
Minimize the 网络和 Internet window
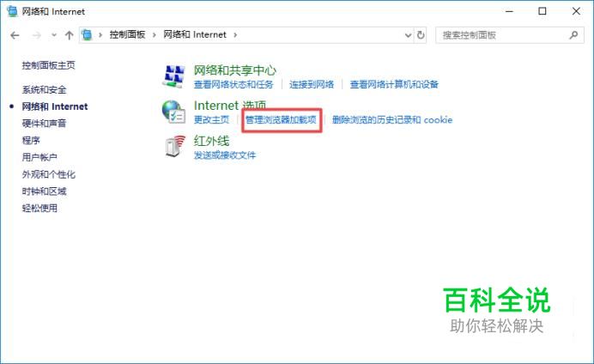click(509, 11)
